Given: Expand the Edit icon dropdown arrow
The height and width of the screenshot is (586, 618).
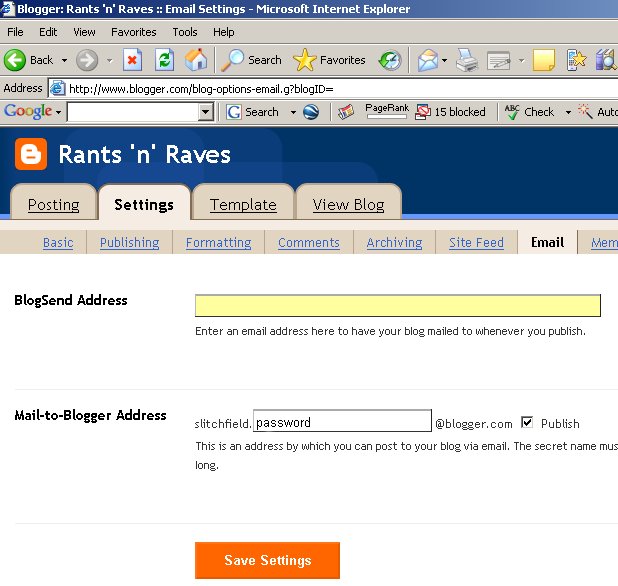Looking at the screenshot, I should 521,60.
